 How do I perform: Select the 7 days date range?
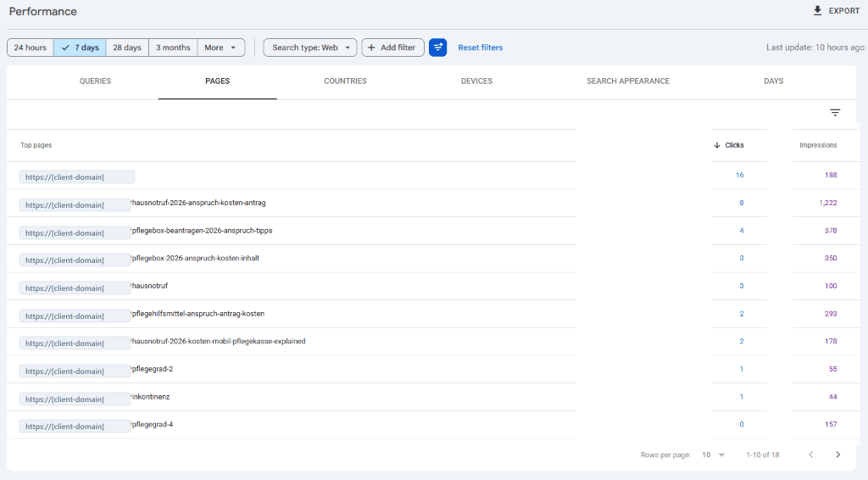tap(81, 47)
